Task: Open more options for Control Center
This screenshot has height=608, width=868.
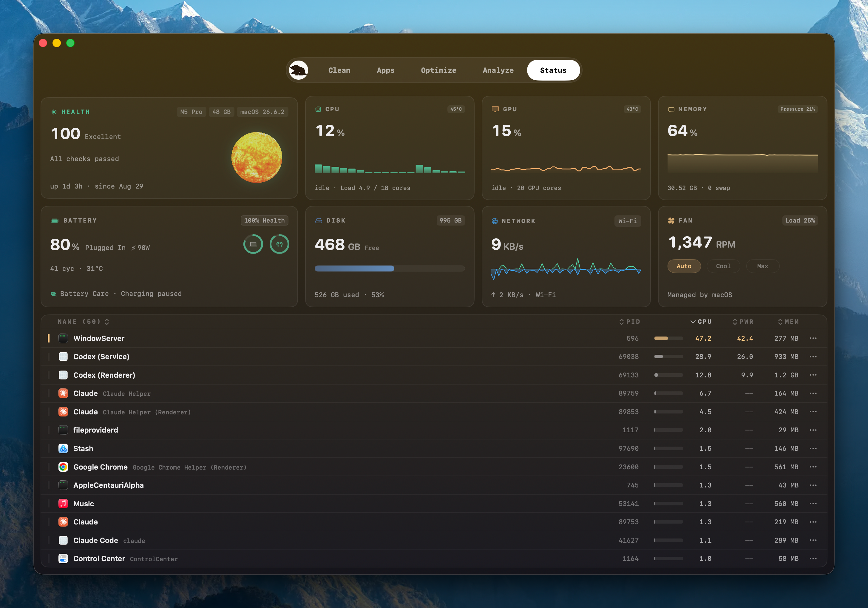Action: coord(813,558)
